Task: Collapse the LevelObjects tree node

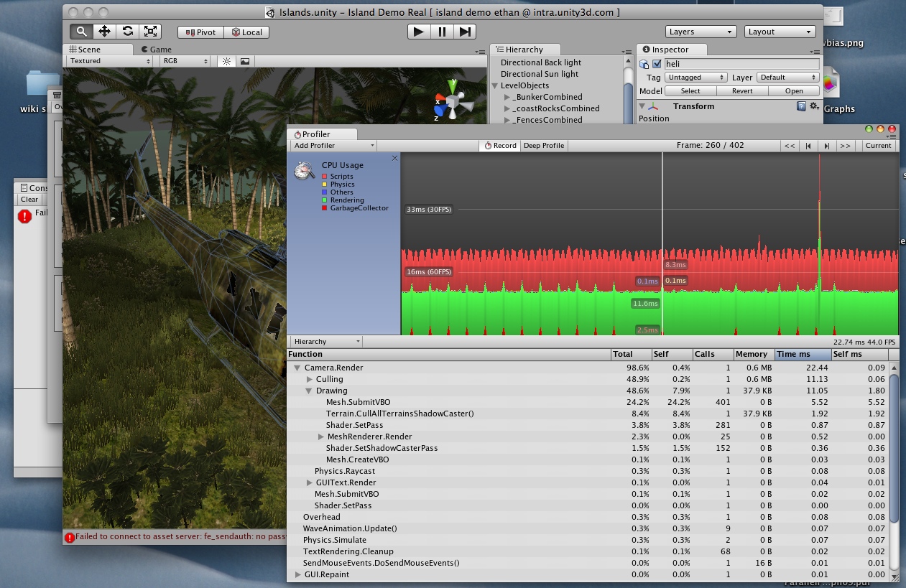Action: point(494,85)
